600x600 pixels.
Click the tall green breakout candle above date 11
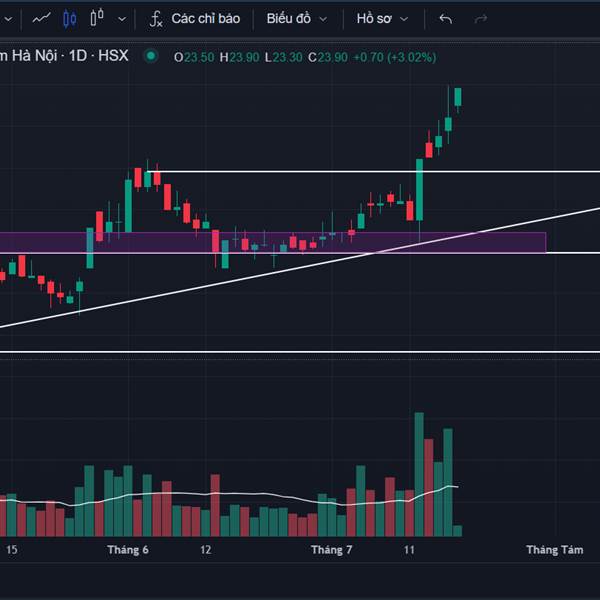pyautogui.click(x=419, y=190)
